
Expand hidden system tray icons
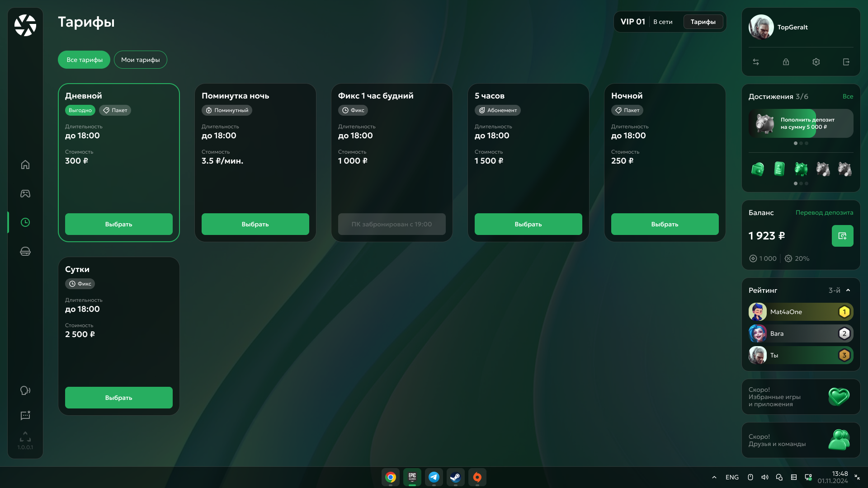tap(714, 477)
